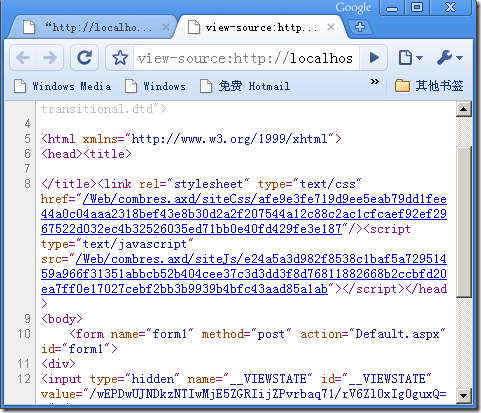The width and height of the screenshot is (481, 413).
Task: Click the scrollbar up arrow
Action: coord(463,109)
